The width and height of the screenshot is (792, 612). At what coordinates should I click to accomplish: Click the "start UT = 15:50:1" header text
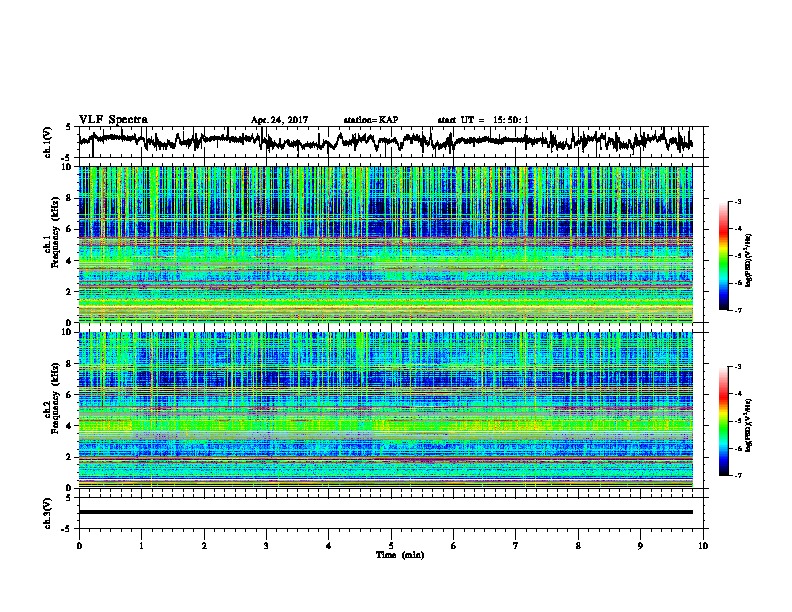point(483,120)
